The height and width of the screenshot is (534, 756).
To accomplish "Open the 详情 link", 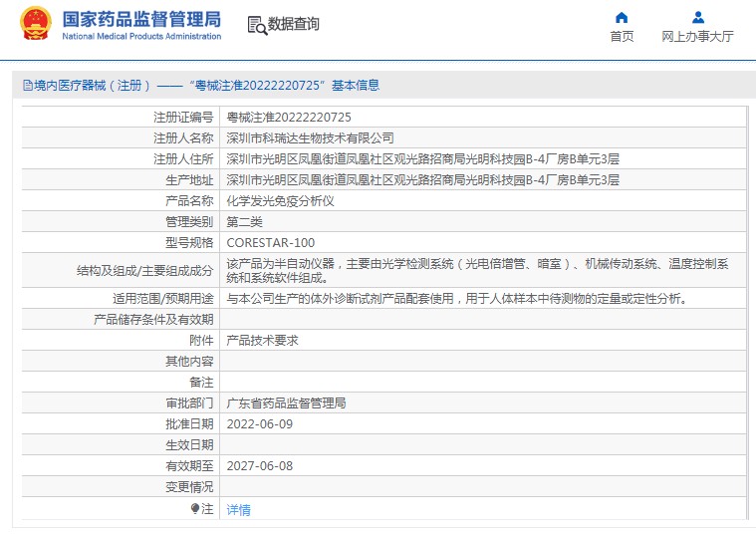I will (x=238, y=510).
